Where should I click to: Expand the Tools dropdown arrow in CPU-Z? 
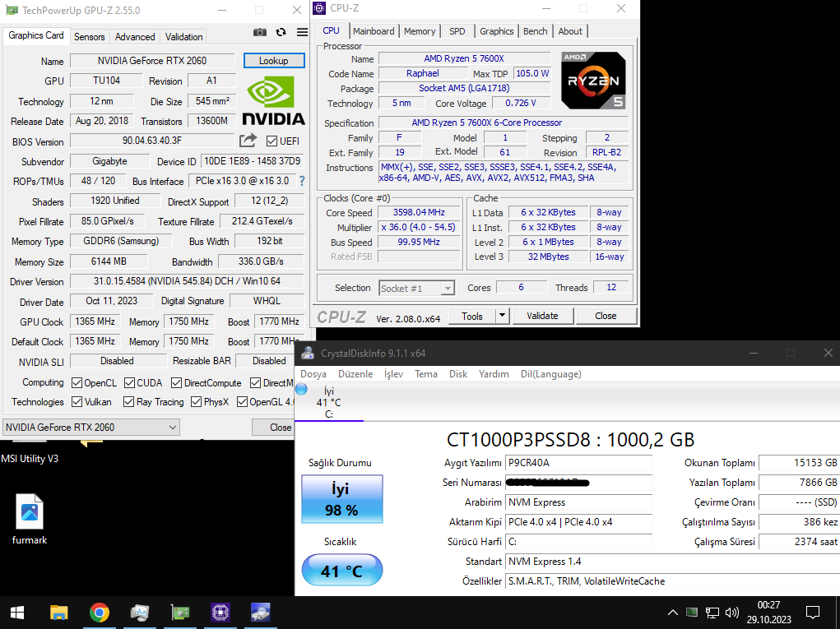pyautogui.click(x=502, y=316)
